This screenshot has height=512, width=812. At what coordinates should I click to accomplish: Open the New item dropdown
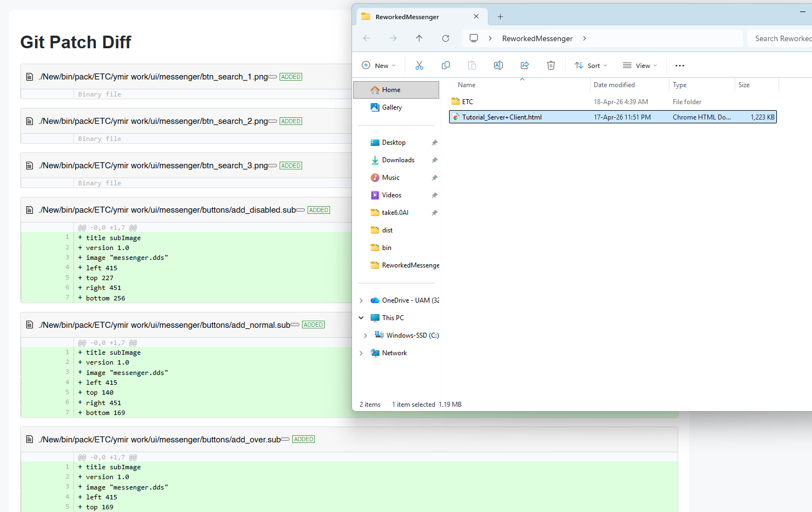(379, 66)
